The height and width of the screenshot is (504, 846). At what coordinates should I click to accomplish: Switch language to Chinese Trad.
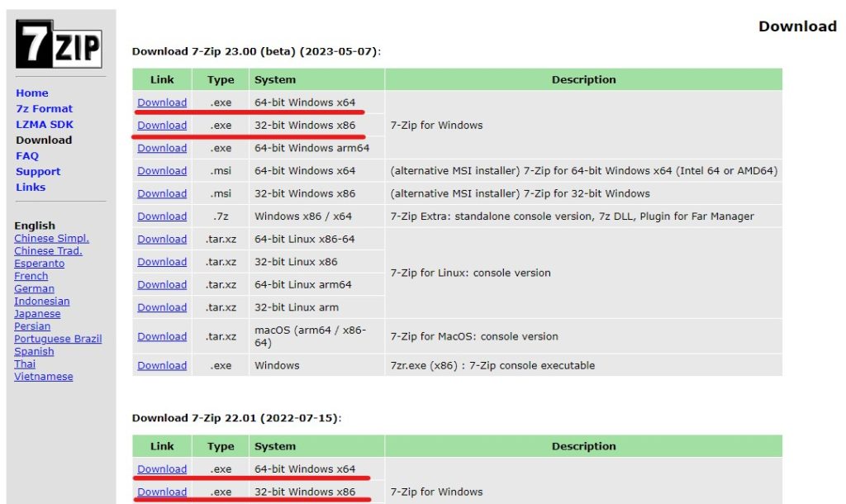48,250
